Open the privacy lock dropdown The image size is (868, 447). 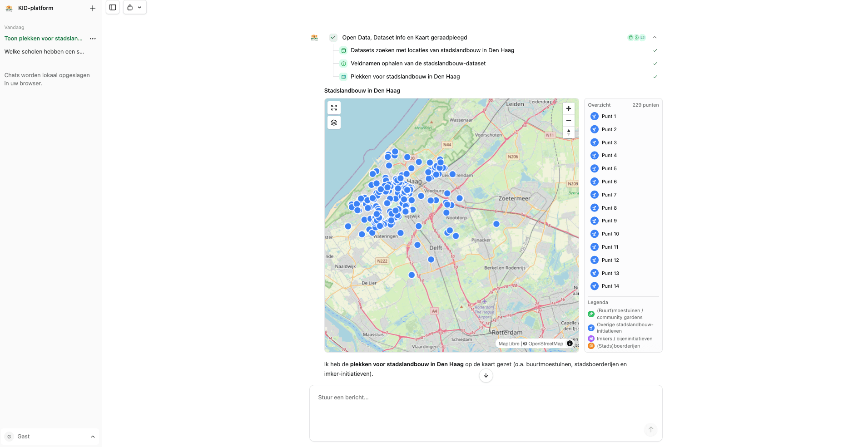tap(134, 7)
